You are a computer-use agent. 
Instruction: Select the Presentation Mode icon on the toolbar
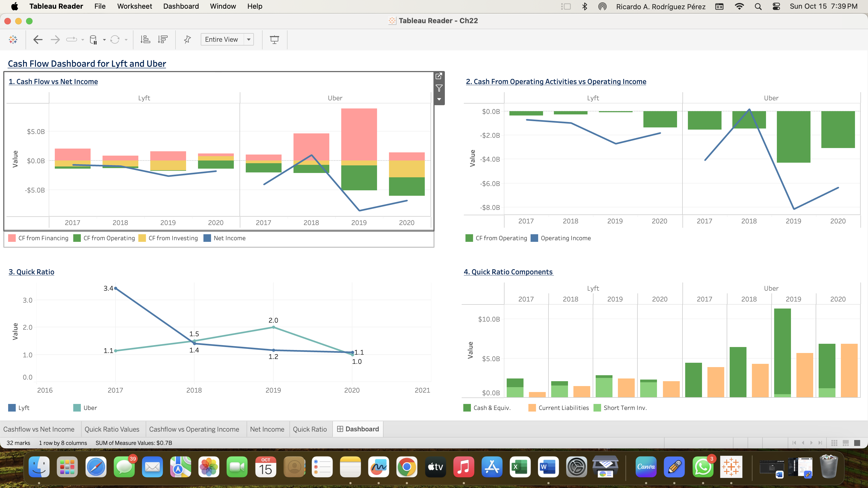tap(274, 39)
